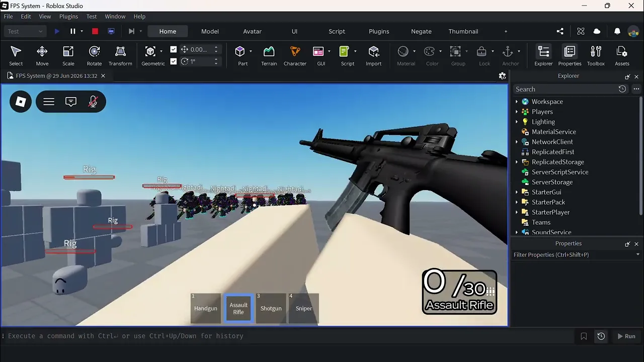
Task: Open the File menu
Action: [9, 17]
